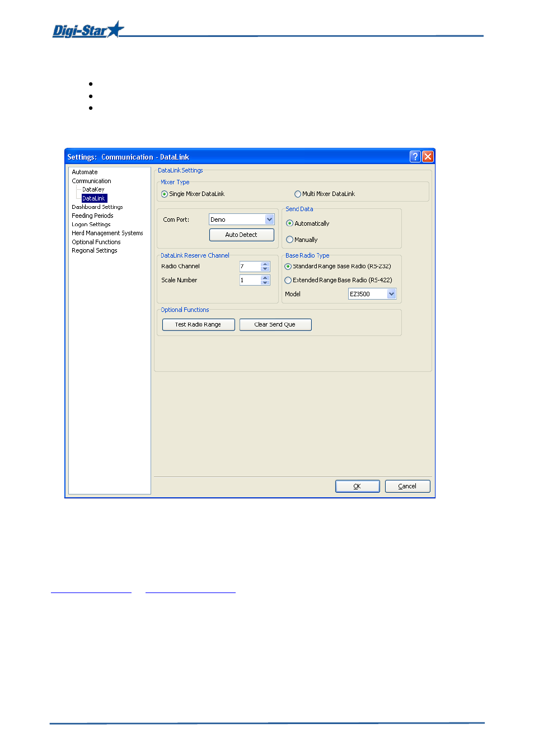The width and height of the screenshot is (534, 756).
Task: Increase the Radio Channel value
Action: coord(265,264)
